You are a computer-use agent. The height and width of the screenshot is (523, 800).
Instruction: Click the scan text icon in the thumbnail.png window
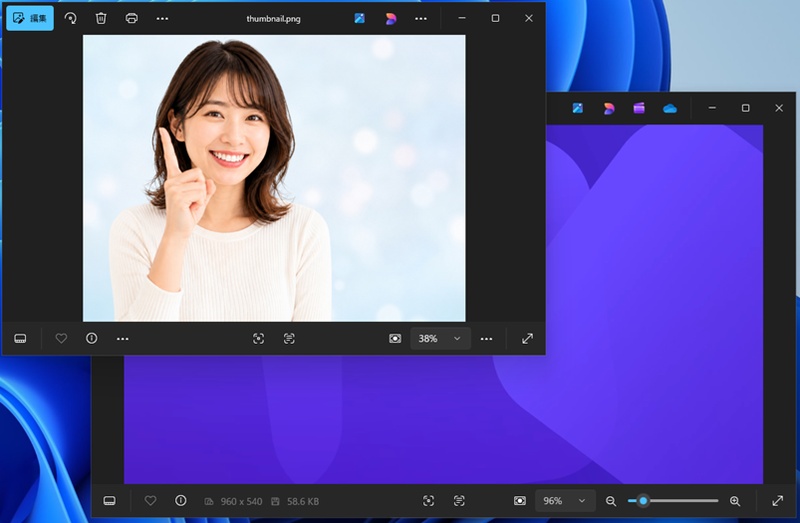point(289,338)
